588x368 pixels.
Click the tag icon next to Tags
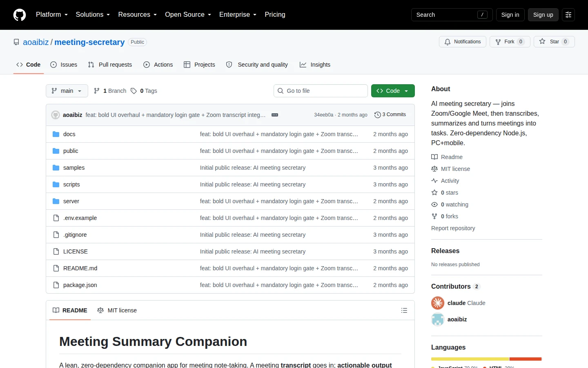[134, 91]
